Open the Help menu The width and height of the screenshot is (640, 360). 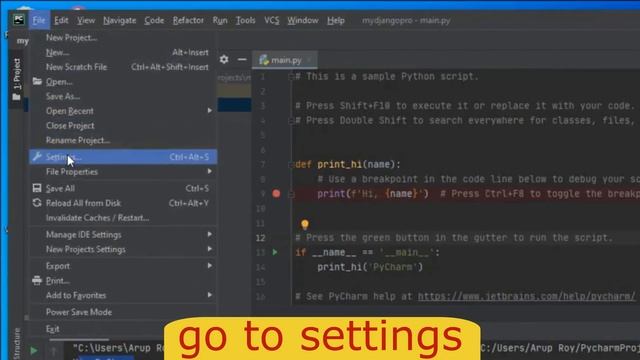336,20
